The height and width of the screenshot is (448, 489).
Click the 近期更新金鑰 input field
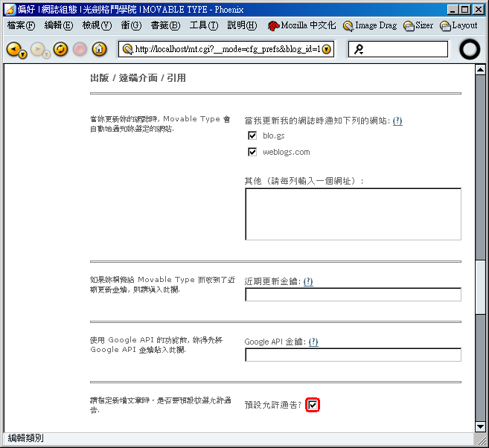(353, 295)
